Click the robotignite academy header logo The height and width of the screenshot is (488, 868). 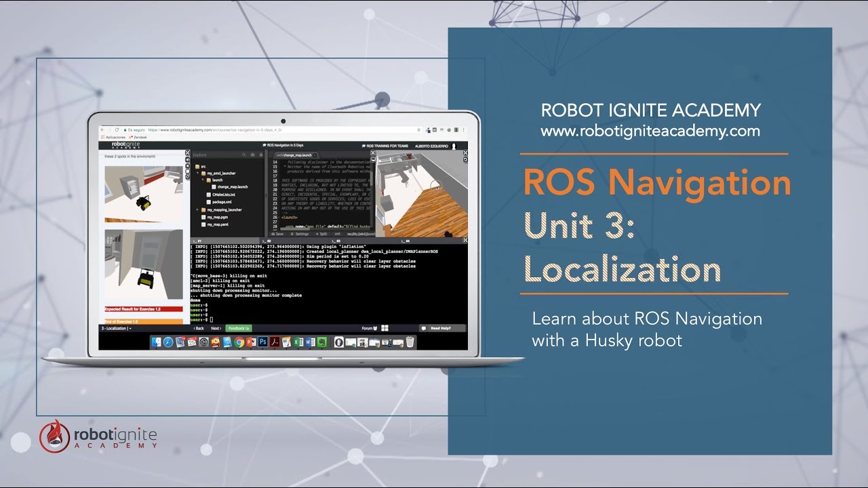125,145
